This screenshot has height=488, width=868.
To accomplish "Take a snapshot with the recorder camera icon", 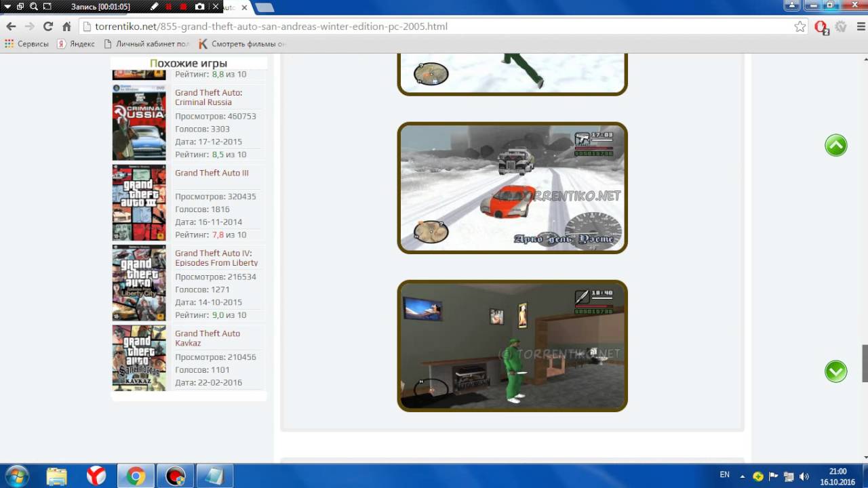I will [199, 7].
